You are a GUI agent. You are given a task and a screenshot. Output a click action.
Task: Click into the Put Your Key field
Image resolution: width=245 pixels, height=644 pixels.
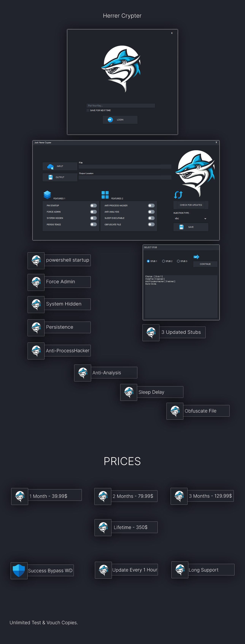pos(121,106)
